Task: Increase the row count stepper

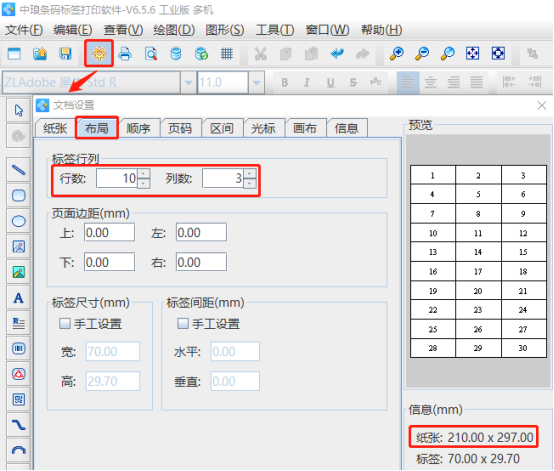Action: 143,173
